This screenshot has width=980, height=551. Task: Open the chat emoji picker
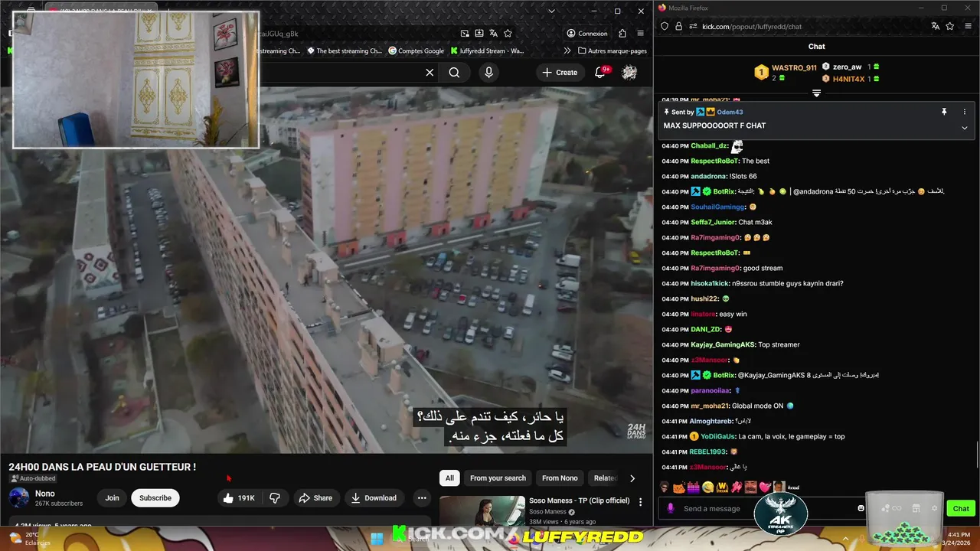point(861,508)
